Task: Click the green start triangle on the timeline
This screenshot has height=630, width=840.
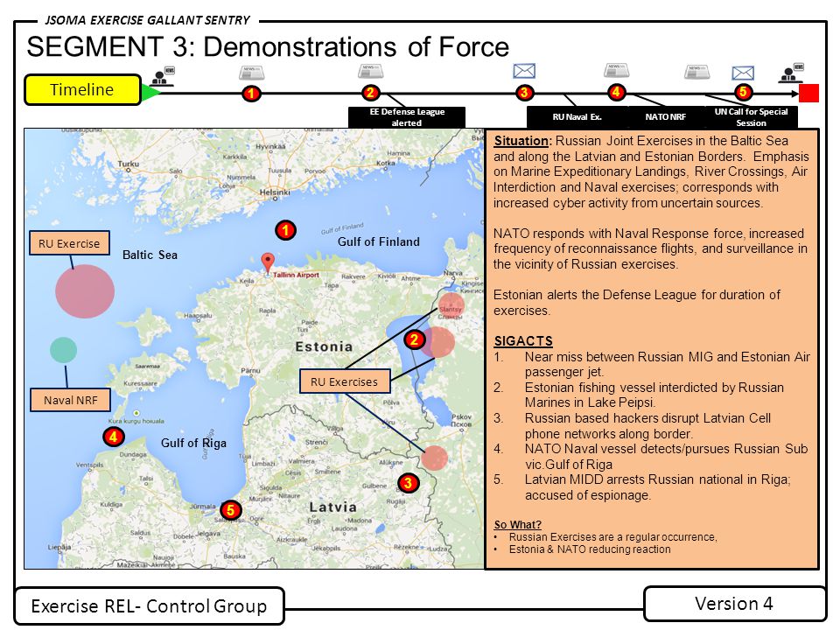Action: [x=150, y=94]
